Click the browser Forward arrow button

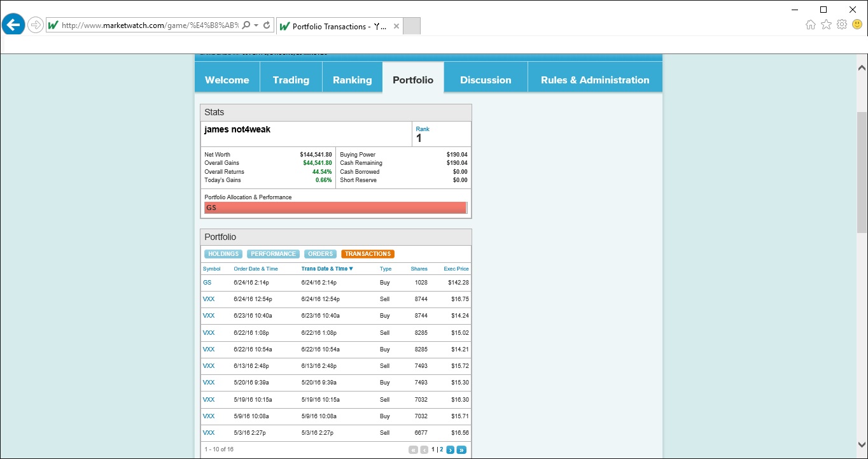click(x=36, y=25)
